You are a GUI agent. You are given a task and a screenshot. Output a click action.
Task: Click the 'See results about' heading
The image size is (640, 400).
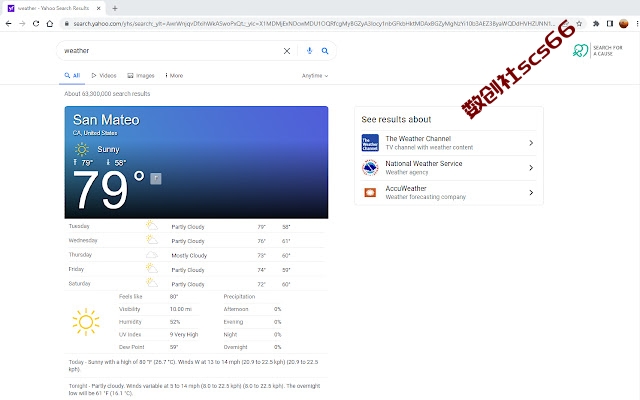click(396, 119)
